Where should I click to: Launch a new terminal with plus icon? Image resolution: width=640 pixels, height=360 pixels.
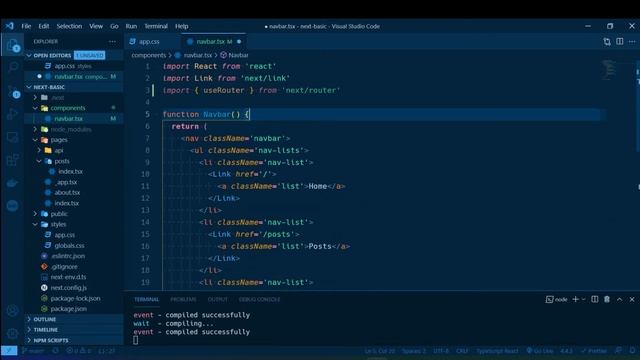click(x=576, y=299)
